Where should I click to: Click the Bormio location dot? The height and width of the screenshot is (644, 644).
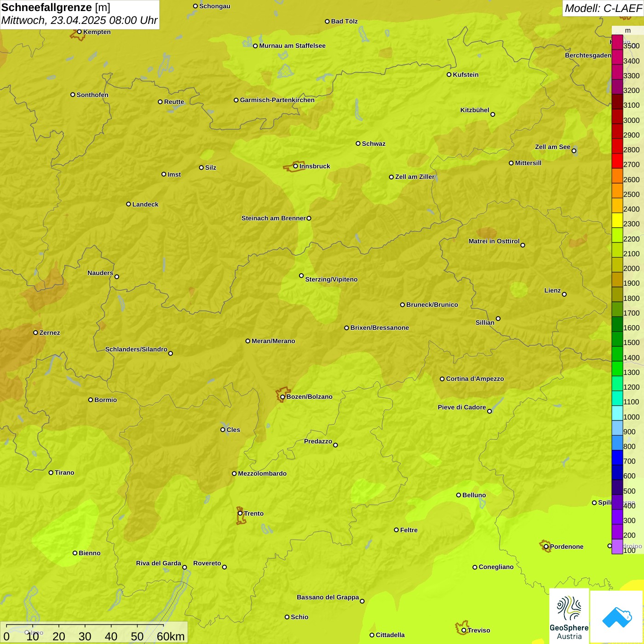coord(91,400)
